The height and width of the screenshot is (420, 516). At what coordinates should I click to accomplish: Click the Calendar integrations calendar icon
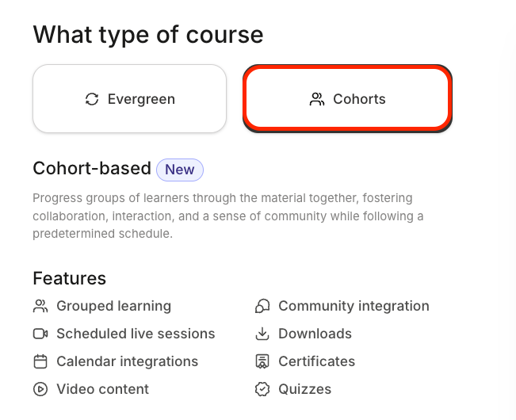click(40, 361)
